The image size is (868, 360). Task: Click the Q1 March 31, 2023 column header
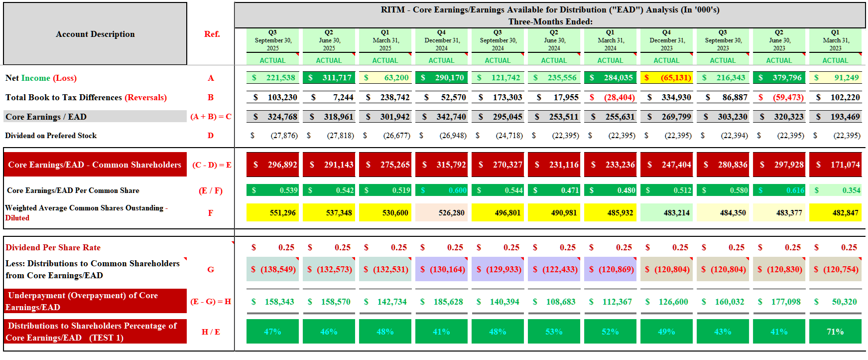pos(835,40)
